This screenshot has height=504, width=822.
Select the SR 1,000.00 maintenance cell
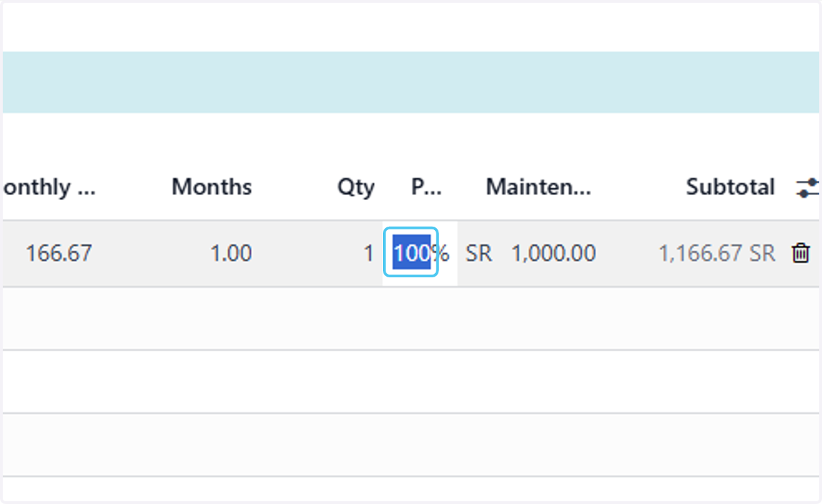pyautogui.click(x=531, y=253)
